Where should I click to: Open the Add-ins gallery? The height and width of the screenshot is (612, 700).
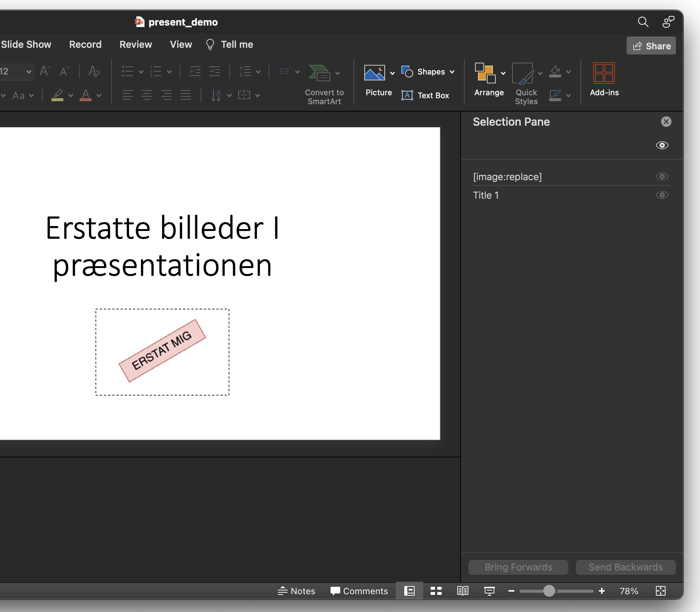click(x=604, y=80)
